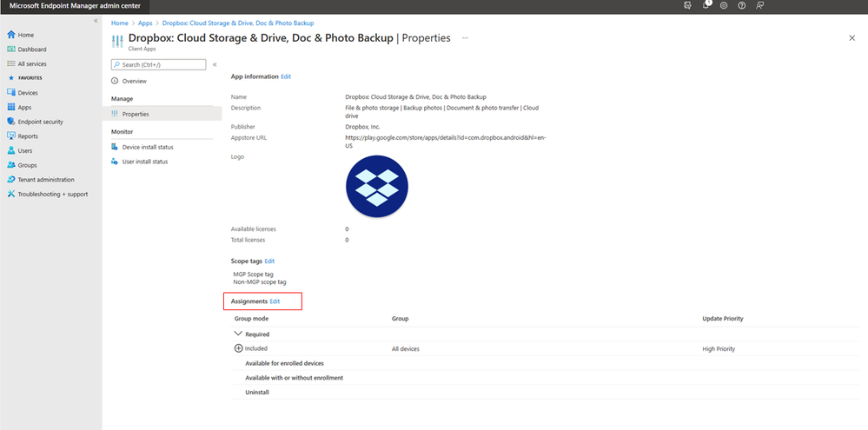Click the Groups icon in sidebar
The width and height of the screenshot is (868, 430).
point(11,165)
